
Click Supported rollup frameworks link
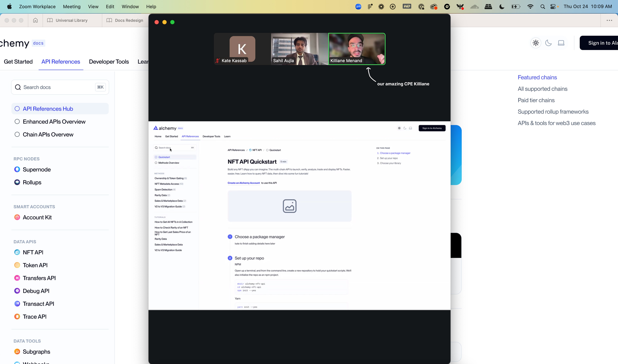553,112
